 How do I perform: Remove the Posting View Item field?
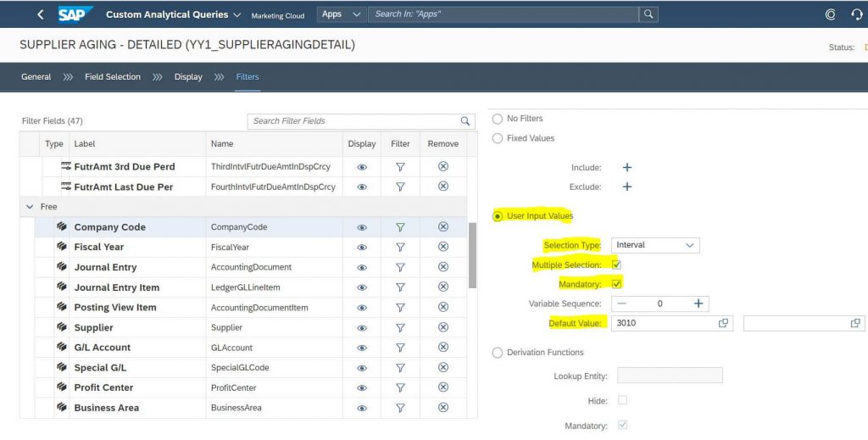442,307
